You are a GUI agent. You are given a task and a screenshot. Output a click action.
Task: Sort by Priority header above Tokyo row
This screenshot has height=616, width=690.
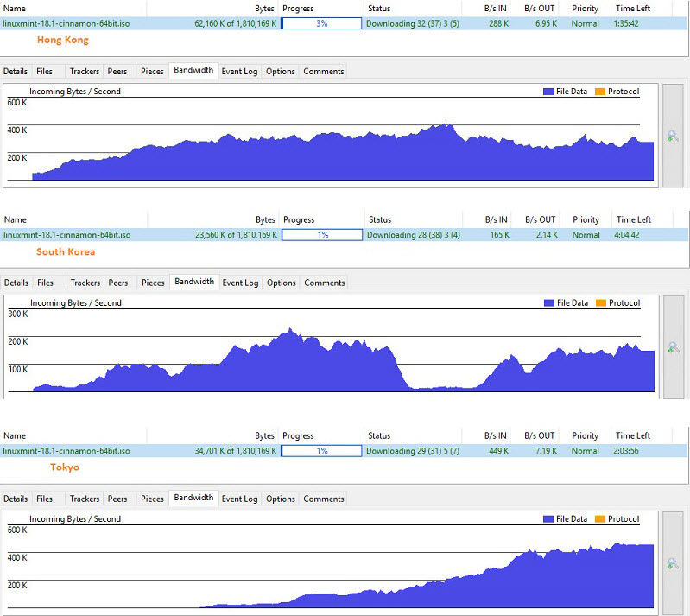click(585, 436)
